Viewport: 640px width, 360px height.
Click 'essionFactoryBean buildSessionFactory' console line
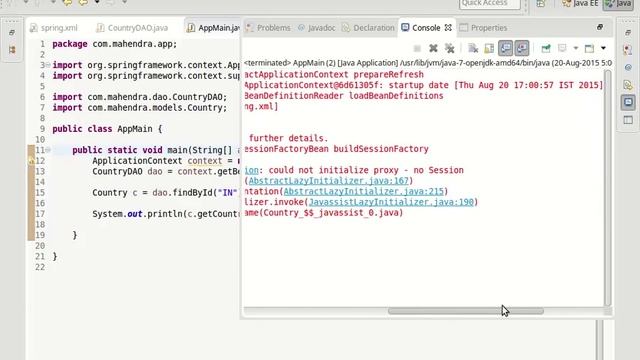click(x=336, y=149)
